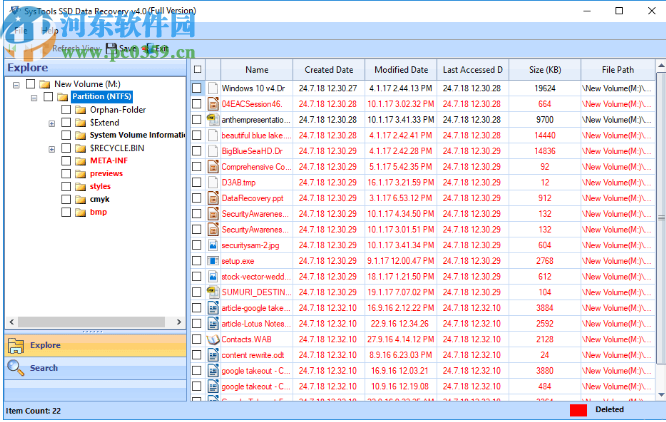Sort by File Path column header

tap(618, 70)
